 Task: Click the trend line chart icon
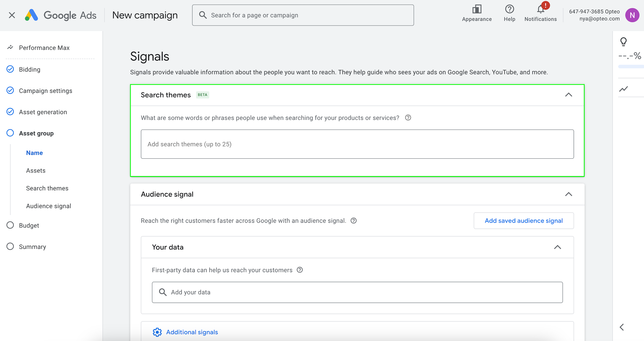(623, 89)
